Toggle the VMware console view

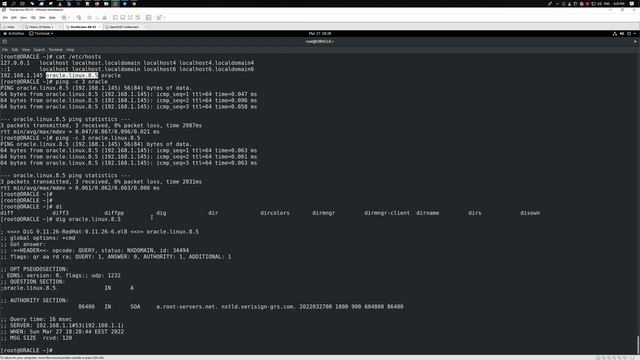(x=149, y=18)
